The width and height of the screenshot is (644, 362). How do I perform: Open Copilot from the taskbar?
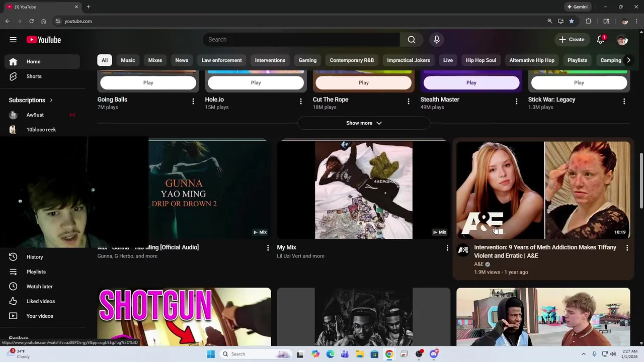point(315,354)
